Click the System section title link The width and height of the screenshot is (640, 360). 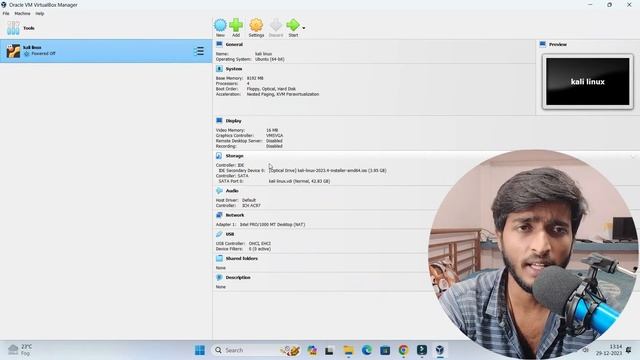click(234, 69)
